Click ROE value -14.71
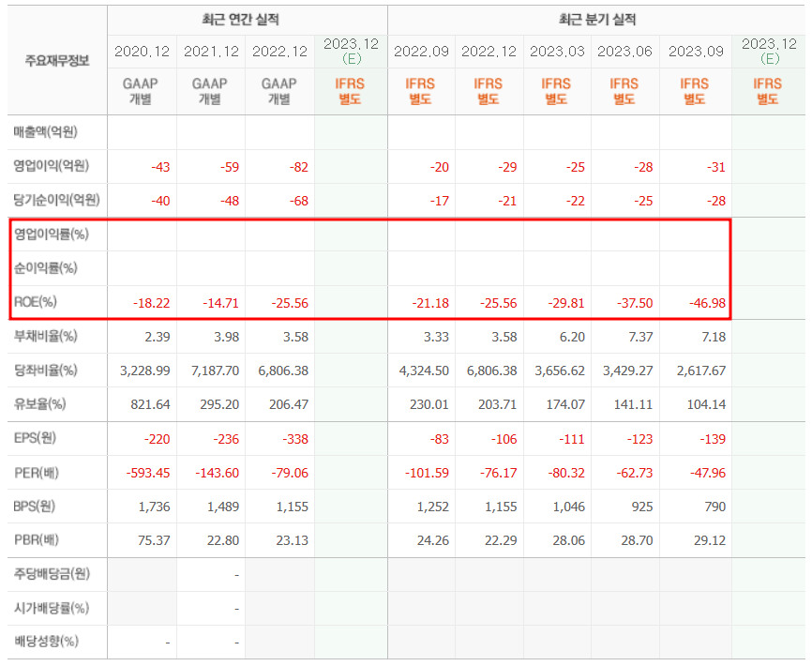This screenshot has width=812, height=666. [x=220, y=304]
